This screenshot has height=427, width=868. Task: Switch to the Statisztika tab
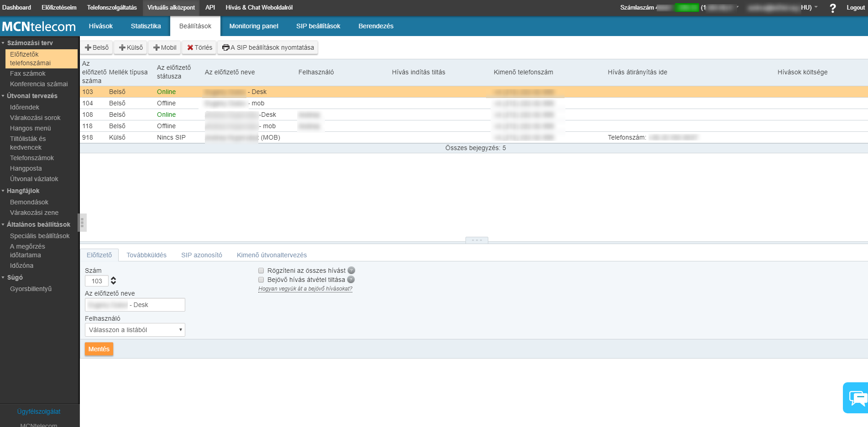146,26
